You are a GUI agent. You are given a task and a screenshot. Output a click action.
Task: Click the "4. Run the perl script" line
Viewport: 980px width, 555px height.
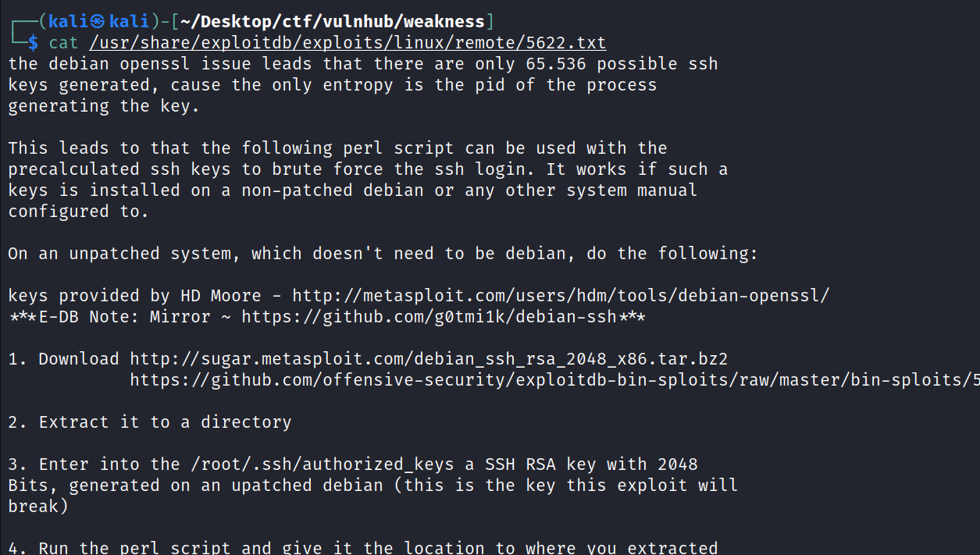(x=125, y=548)
